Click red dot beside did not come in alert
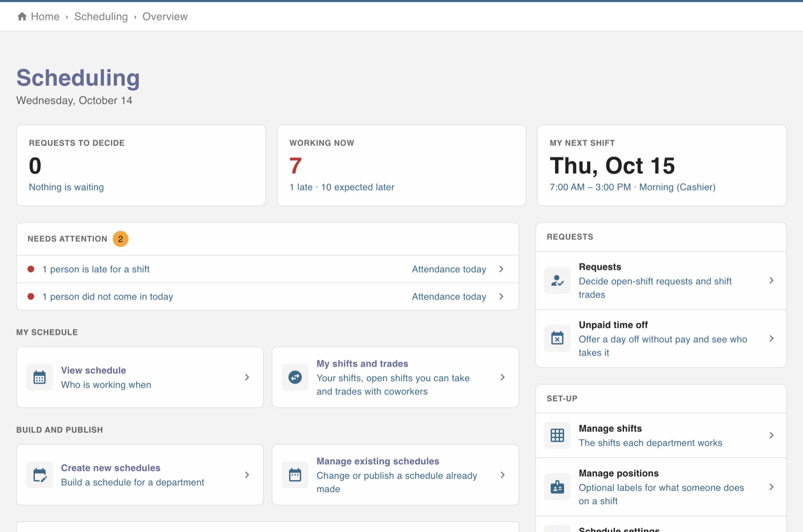This screenshot has width=803, height=532. click(31, 297)
